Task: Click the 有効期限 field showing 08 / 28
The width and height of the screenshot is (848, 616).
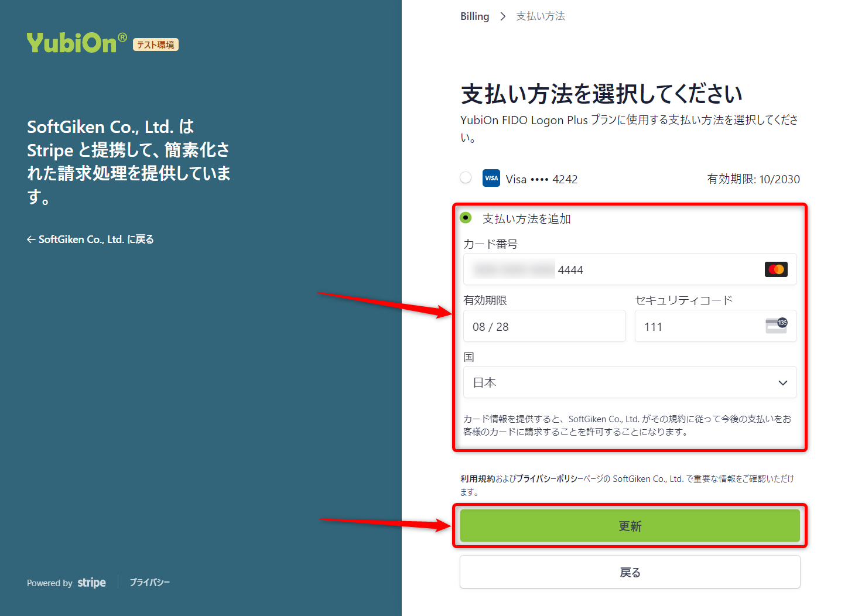Action: 544,326
